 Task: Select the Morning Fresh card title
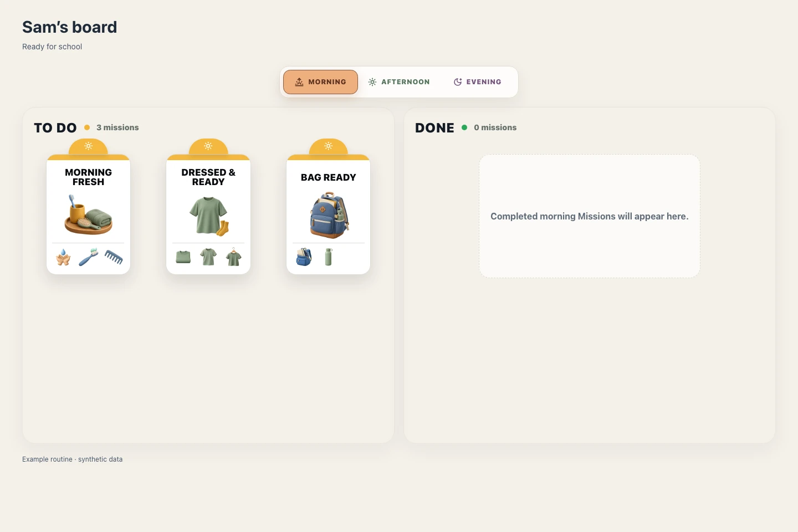tap(88, 177)
